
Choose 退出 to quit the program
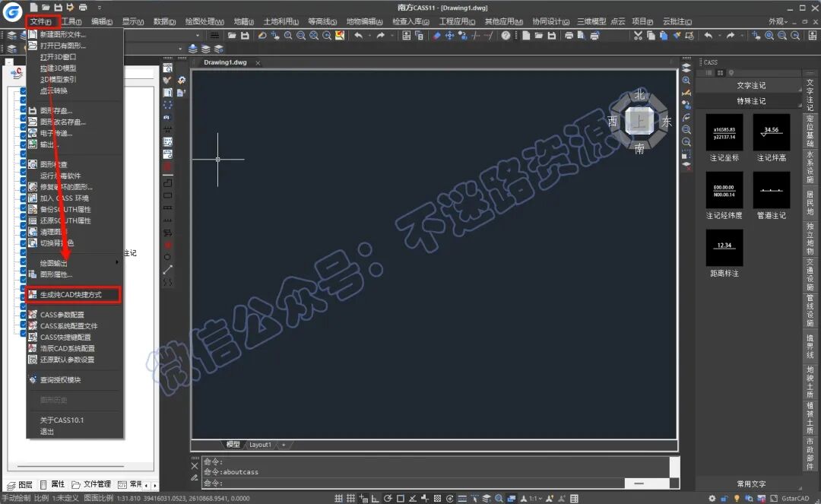(74, 432)
